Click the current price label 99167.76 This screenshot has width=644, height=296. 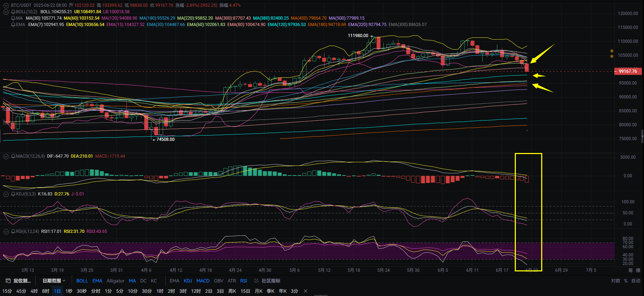[x=628, y=71]
